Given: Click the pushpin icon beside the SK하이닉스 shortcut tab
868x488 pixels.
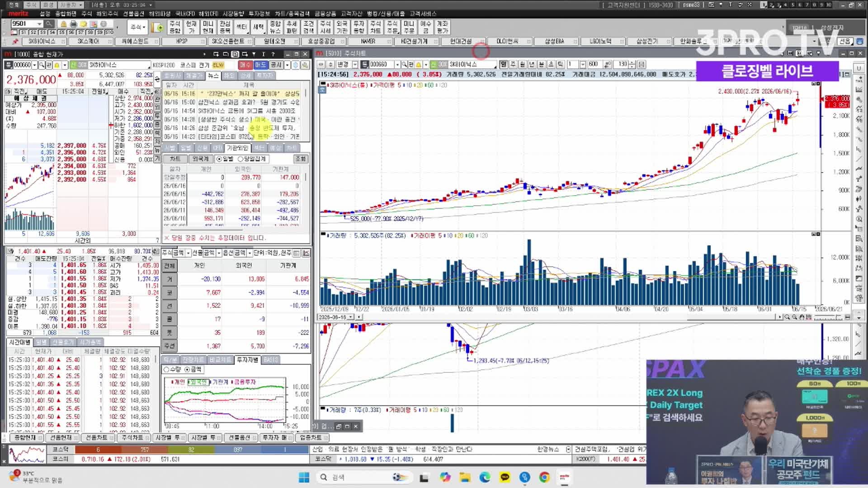Looking at the screenshot, I should coord(15,41).
